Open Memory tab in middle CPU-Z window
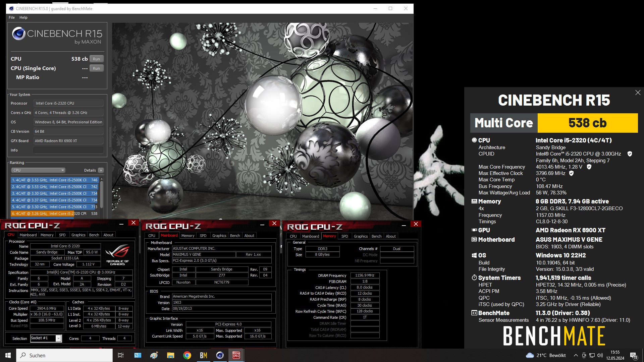Viewport: 644px width, 362px height. (188, 236)
